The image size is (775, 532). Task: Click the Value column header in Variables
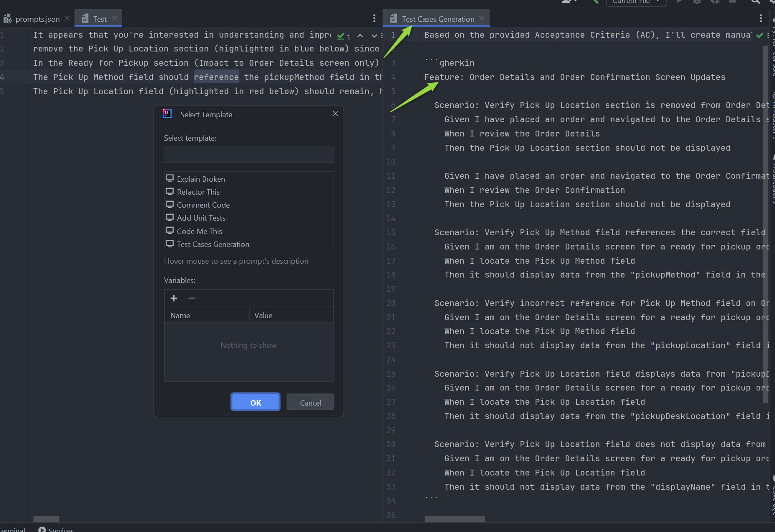pyautogui.click(x=291, y=315)
